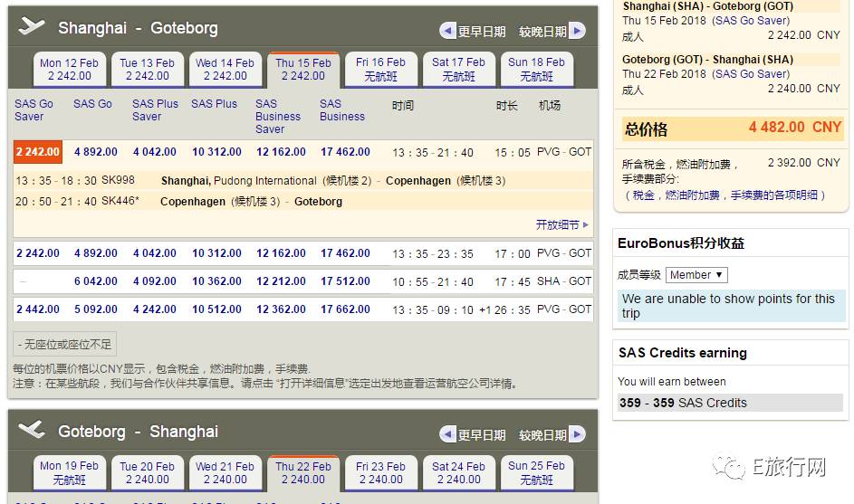Choose 12 362.00 Business Saver on 26:35 flight
The height and width of the screenshot is (504, 854).
pos(281,309)
